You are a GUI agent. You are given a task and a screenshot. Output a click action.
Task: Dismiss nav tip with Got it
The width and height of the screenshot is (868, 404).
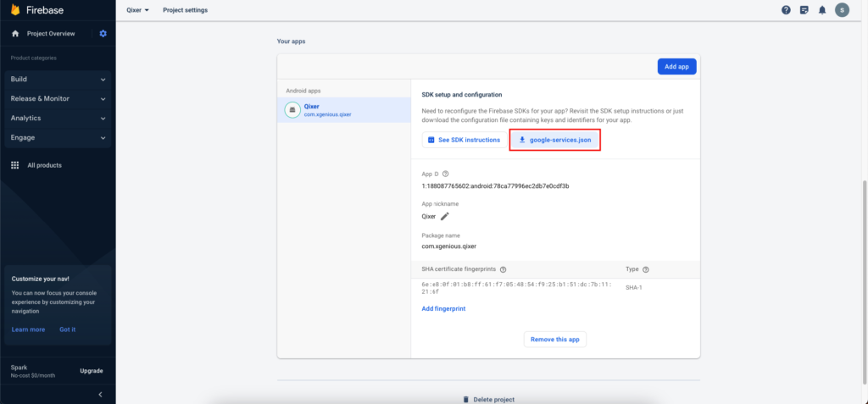pyautogui.click(x=68, y=329)
